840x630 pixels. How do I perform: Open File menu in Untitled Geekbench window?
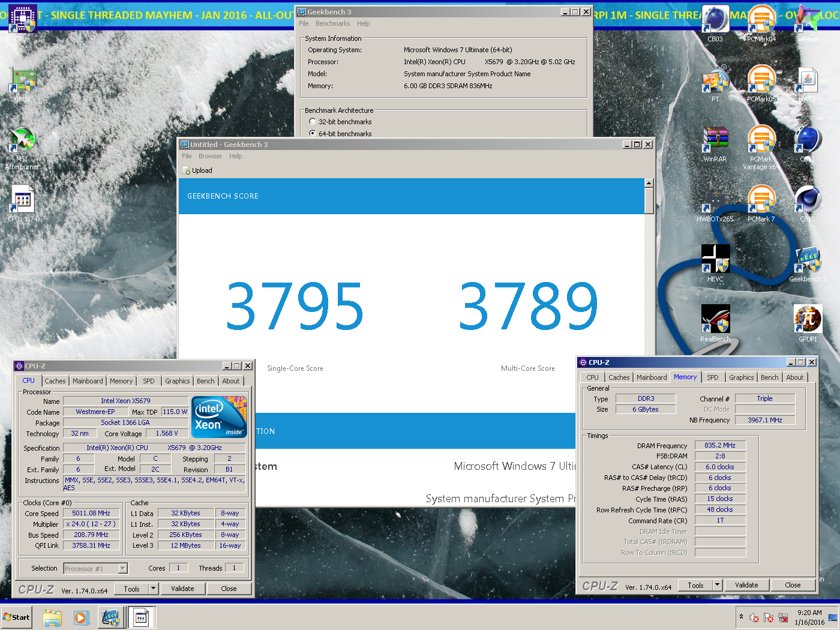coord(187,157)
